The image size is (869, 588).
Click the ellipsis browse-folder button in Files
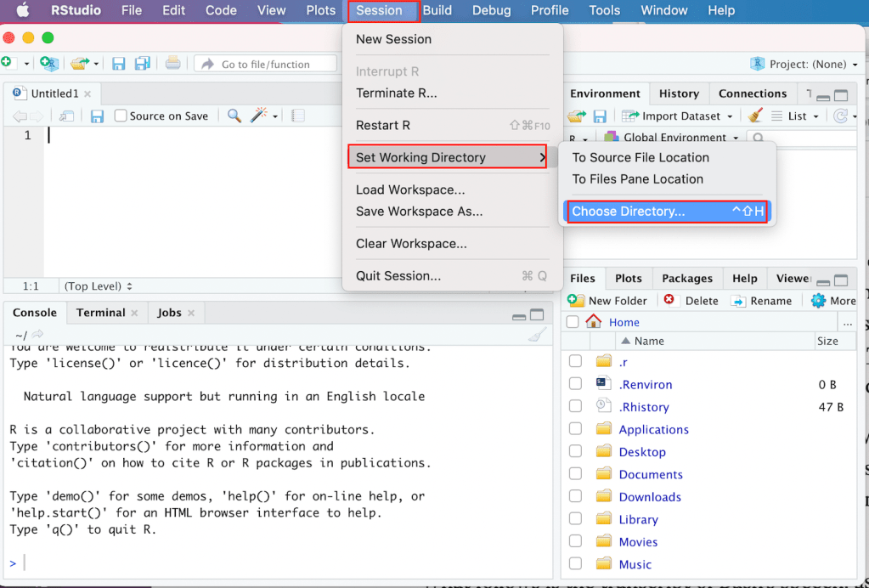pos(847,323)
